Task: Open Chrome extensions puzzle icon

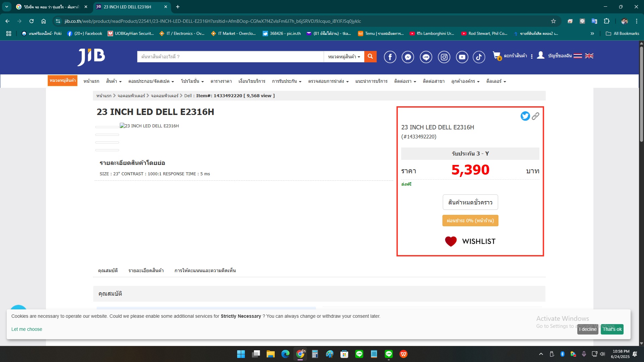Action: click(x=606, y=21)
